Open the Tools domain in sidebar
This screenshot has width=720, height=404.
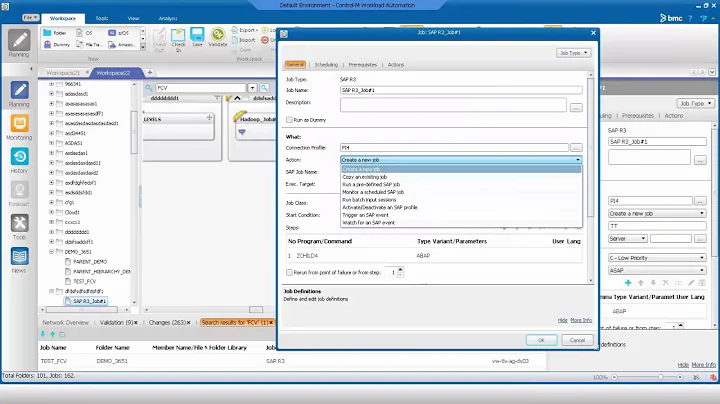click(19, 227)
